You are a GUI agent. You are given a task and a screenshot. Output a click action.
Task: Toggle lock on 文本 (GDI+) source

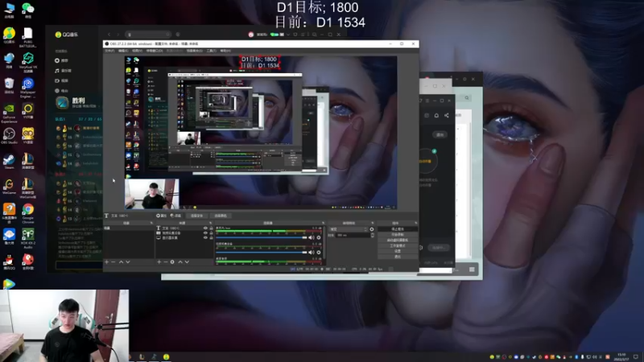coord(211,228)
